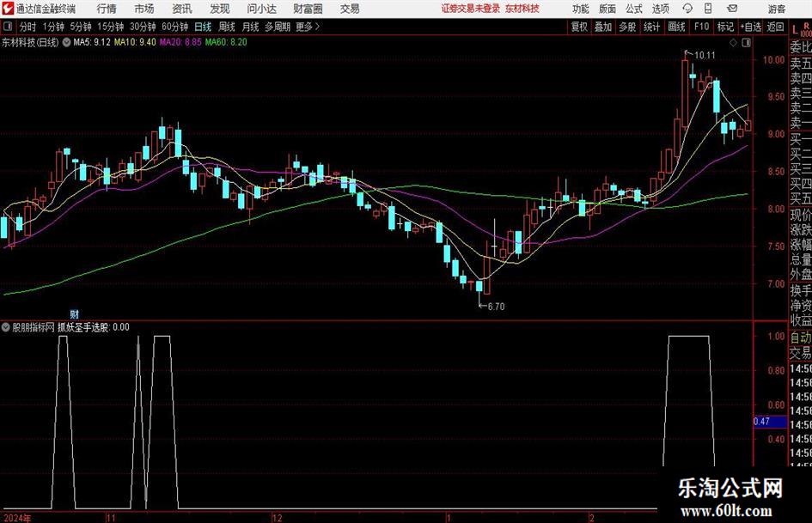The height and width of the screenshot is (523, 812).
Task: Click the 抓妖圣手选股 indicator label
Action: (83, 327)
